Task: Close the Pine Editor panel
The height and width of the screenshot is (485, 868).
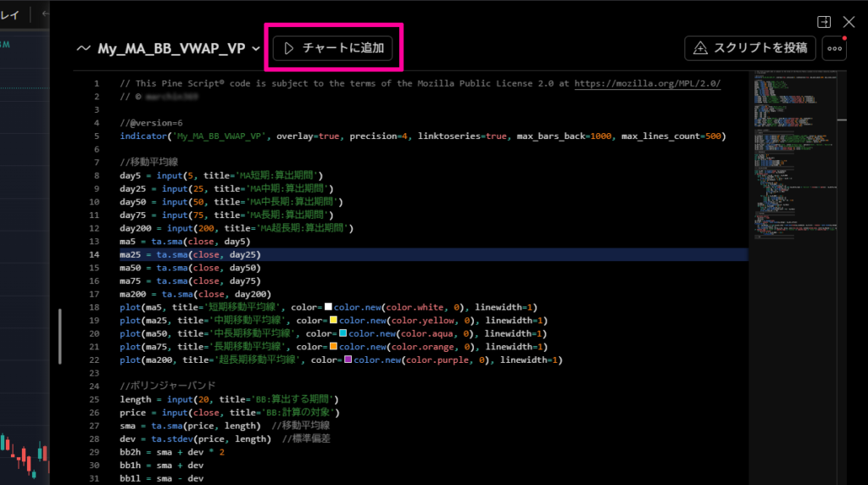Action: point(849,22)
